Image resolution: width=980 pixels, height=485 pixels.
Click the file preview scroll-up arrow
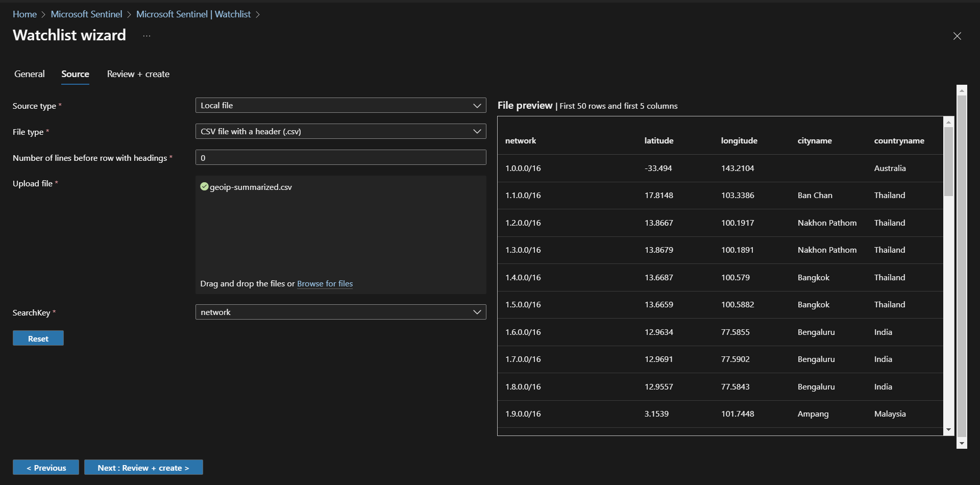[x=949, y=122]
